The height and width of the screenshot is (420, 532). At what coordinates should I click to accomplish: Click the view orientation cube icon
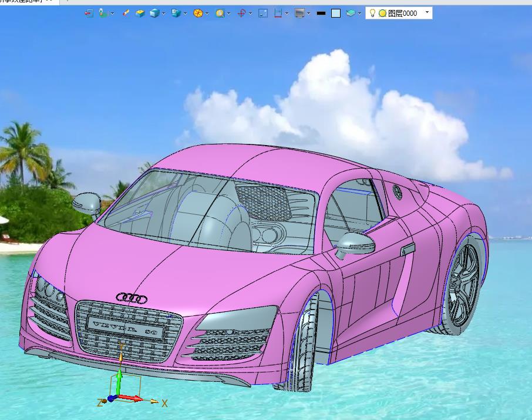click(x=176, y=14)
